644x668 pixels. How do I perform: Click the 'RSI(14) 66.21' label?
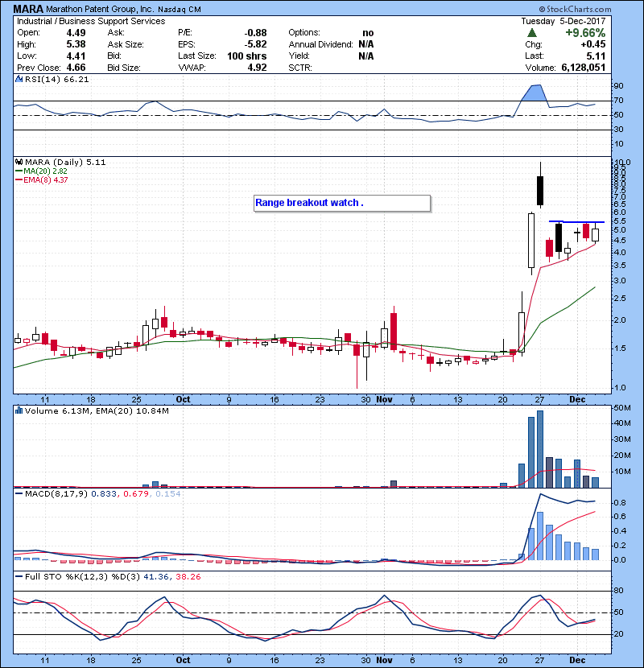[56, 79]
